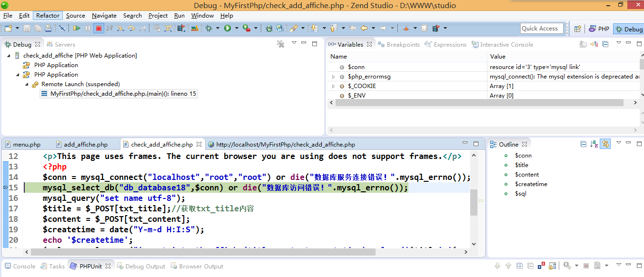The width and height of the screenshot is (644, 277).
Task: Close the check_add_affiche.php editor tab
Action: (x=199, y=144)
